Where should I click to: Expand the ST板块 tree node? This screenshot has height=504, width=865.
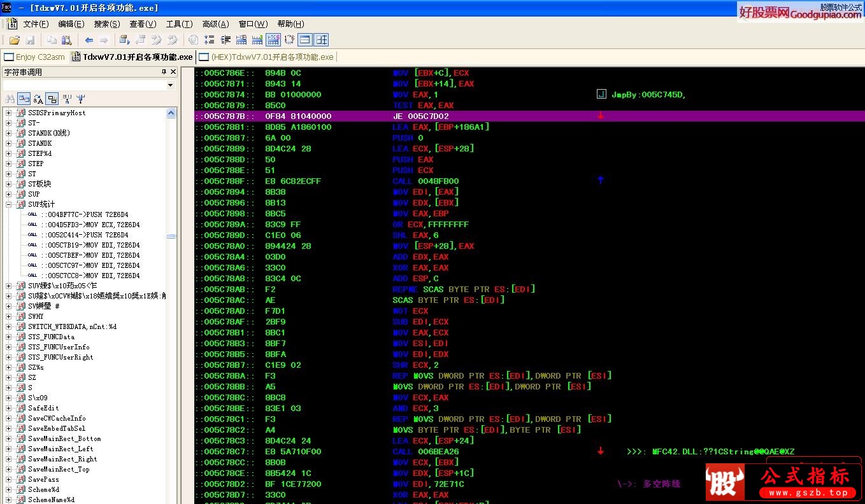pos(9,184)
